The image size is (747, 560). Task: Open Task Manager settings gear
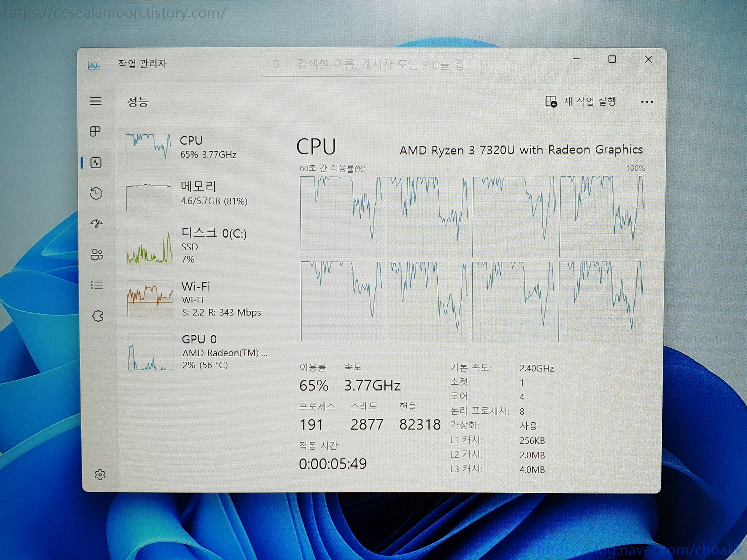click(x=100, y=474)
